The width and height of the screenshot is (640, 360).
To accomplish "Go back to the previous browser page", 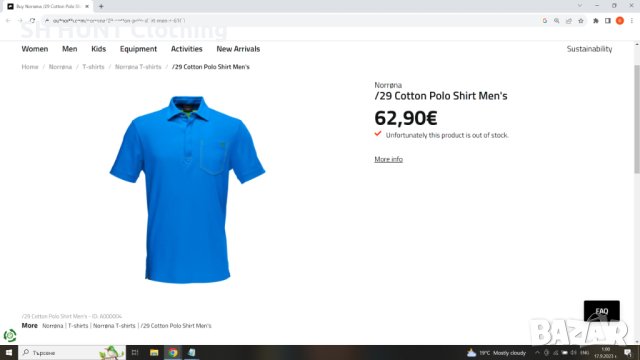I will pyautogui.click(x=8, y=20).
